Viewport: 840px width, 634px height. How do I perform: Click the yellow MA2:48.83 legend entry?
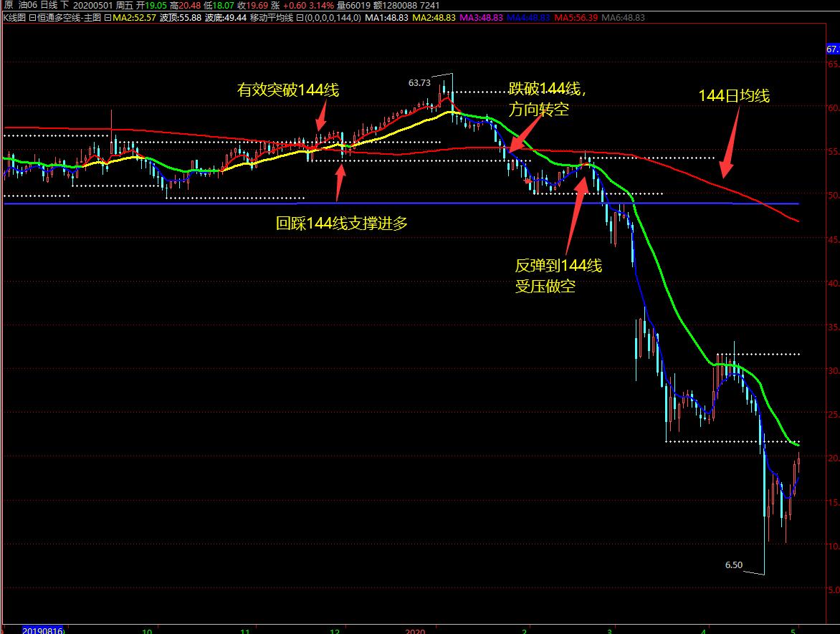(434, 18)
